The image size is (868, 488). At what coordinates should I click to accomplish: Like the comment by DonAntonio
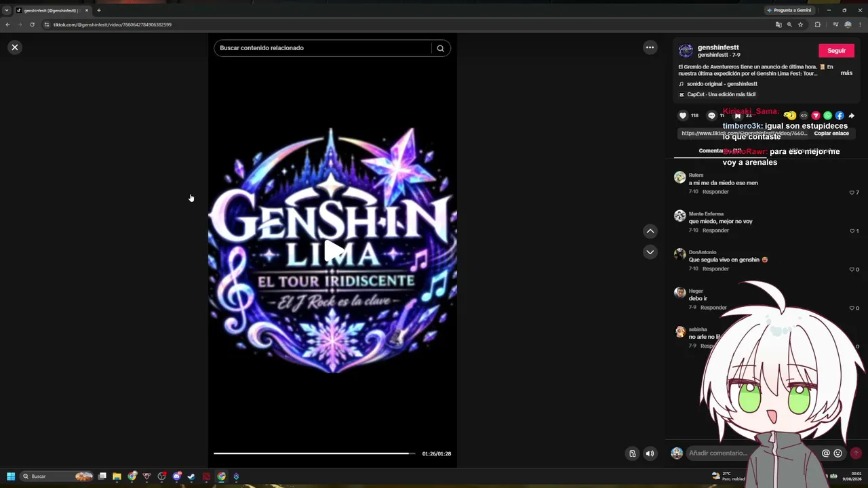(852, 270)
